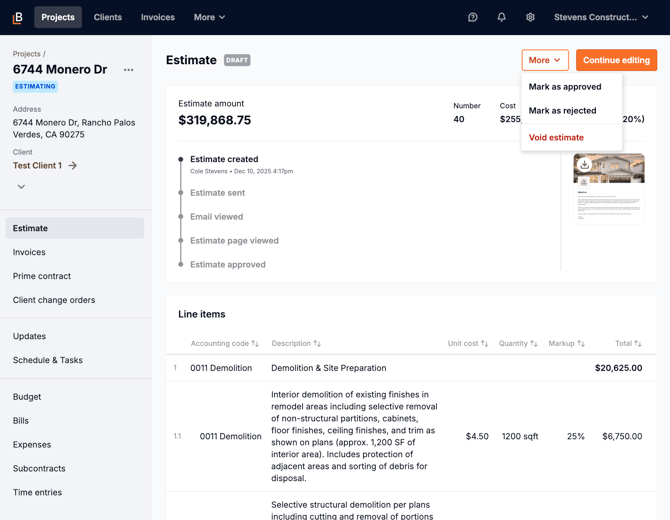Screen dimensions: 670x520
Task: Choose Void estimate from the menu
Action: (x=556, y=138)
